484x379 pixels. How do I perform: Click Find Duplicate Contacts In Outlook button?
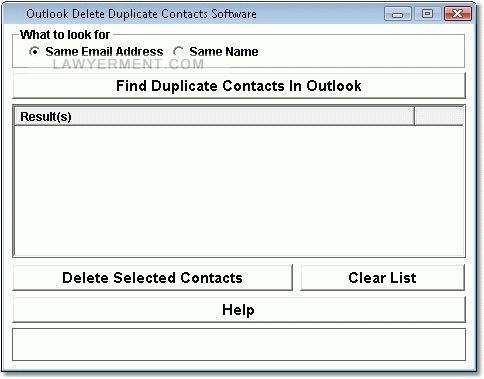(x=239, y=86)
